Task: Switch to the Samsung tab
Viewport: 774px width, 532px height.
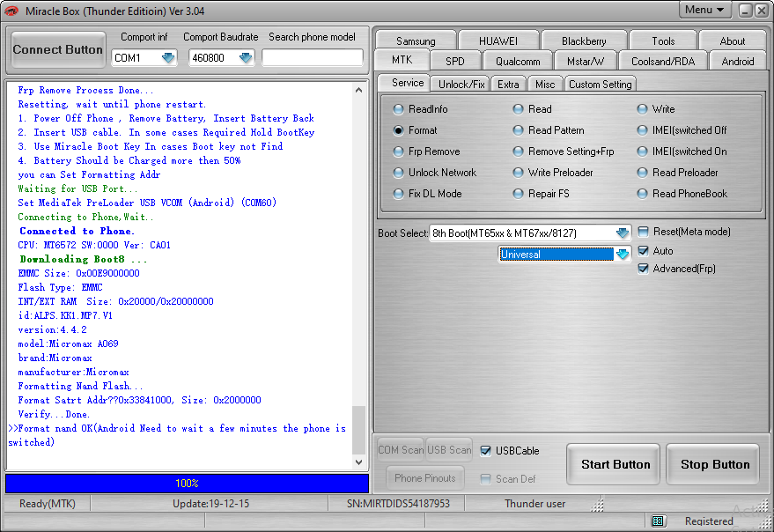Action: point(416,41)
